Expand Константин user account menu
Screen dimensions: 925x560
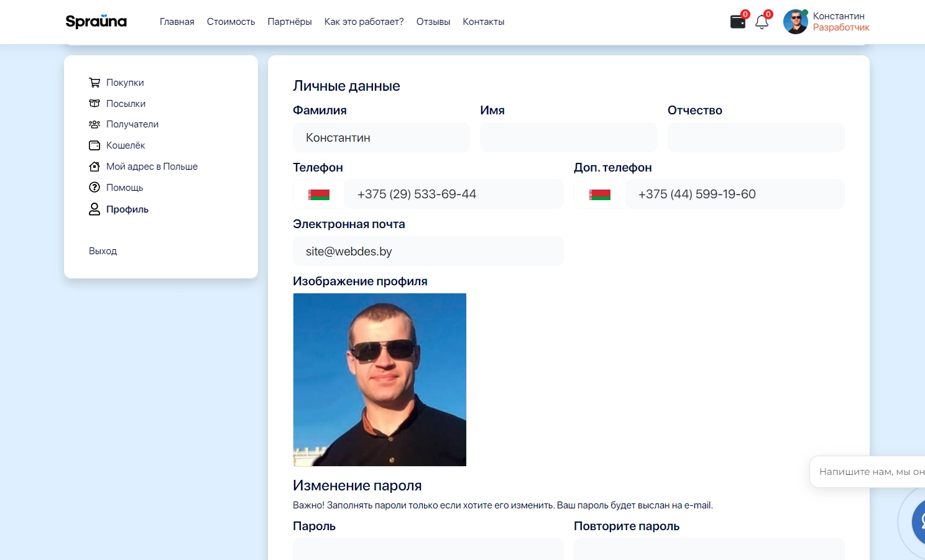tap(840, 22)
